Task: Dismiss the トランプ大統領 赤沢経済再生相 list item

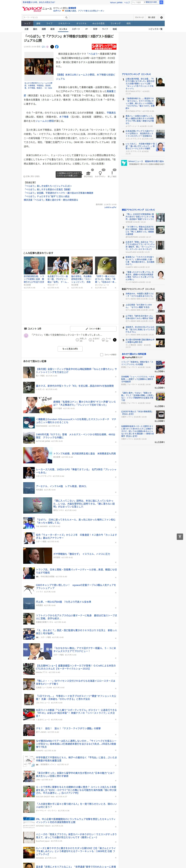Action: 116,462
